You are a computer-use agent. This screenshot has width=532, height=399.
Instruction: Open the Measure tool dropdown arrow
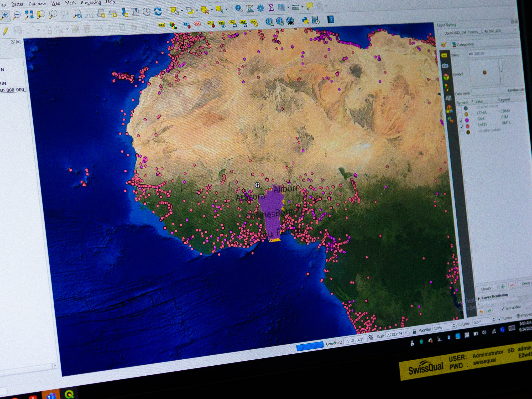(302, 7)
